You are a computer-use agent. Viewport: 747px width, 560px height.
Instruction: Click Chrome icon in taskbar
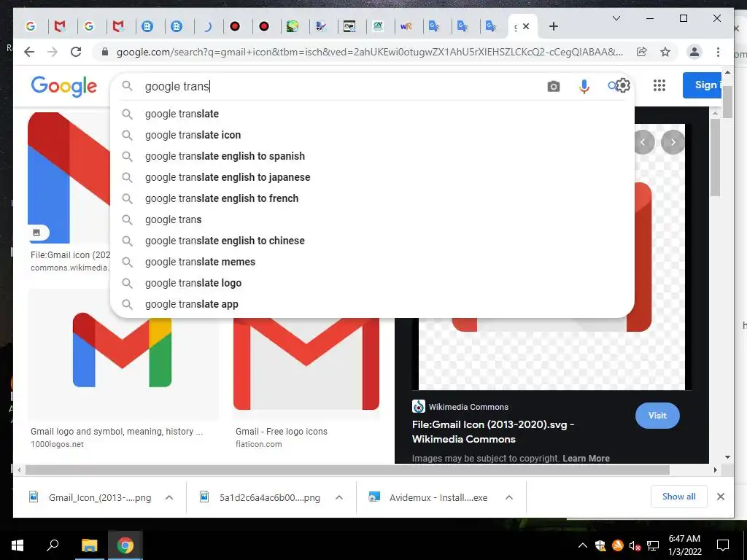point(125,545)
